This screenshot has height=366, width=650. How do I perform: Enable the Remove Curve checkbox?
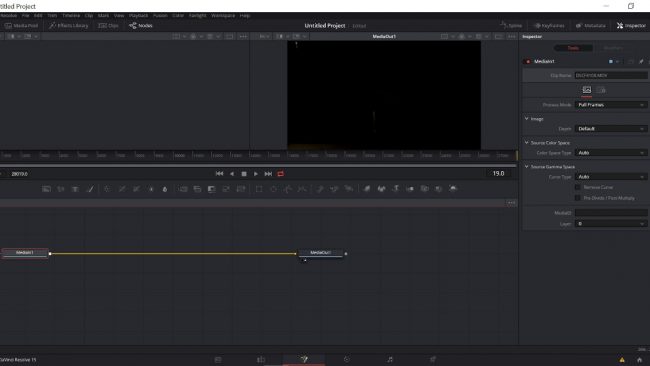[x=577, y=187]
